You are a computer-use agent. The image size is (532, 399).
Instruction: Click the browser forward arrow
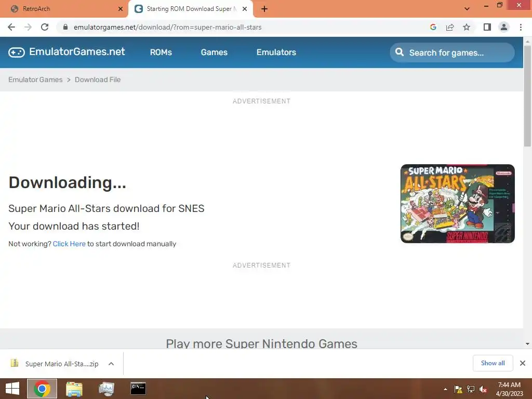tap(28, 27)
